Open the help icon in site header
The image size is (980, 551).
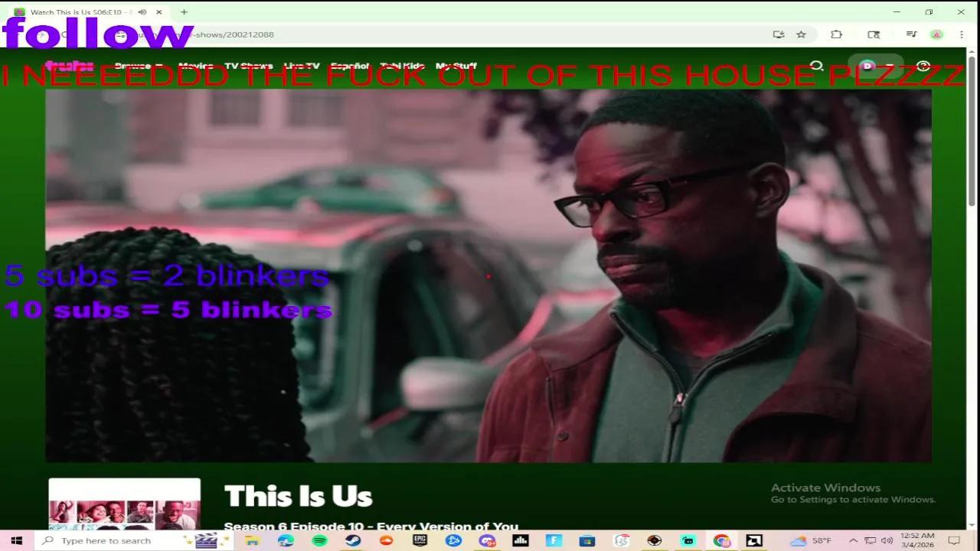pos(923,67)
